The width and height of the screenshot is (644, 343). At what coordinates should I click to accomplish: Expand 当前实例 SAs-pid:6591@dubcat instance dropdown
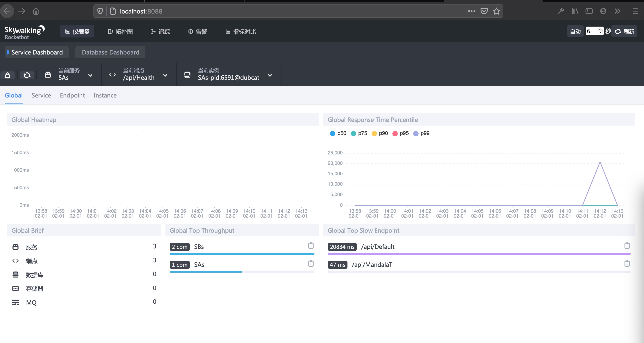point(229,74)
